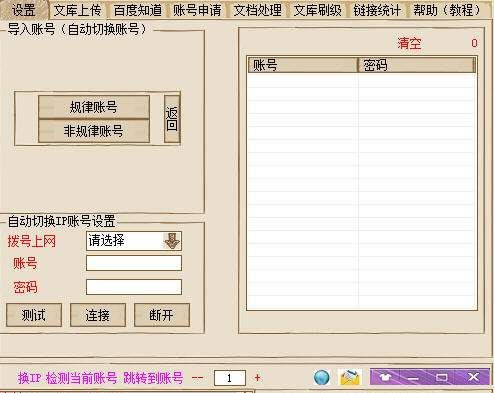Click the 连接 button
The image size is (494, 393).
coord(98,315)
